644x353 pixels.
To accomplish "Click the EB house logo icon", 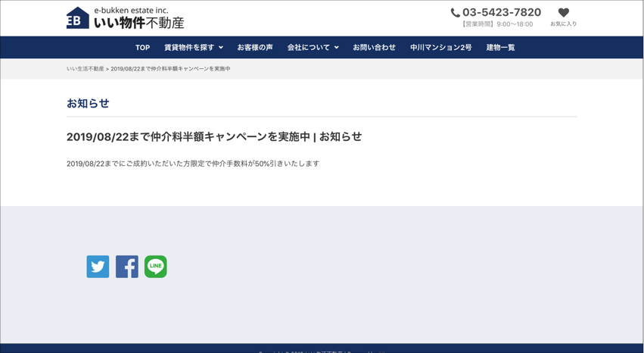I will point(77,18).
